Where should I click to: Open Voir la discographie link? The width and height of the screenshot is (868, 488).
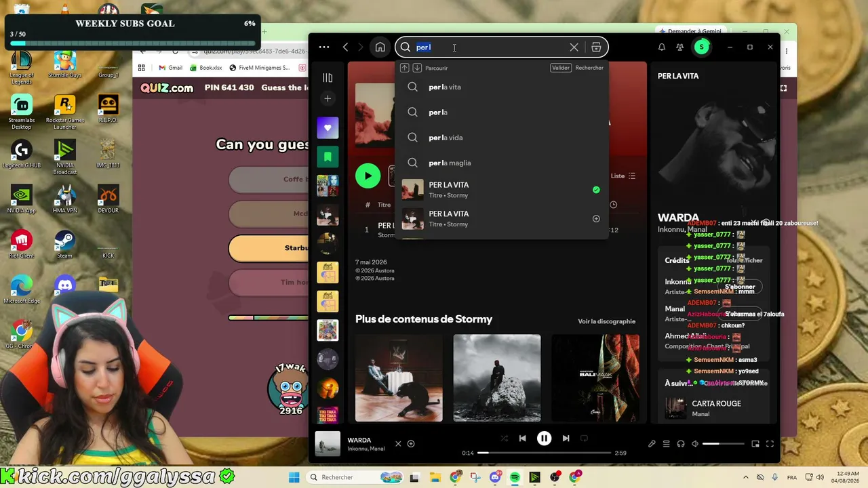[607, 321]
